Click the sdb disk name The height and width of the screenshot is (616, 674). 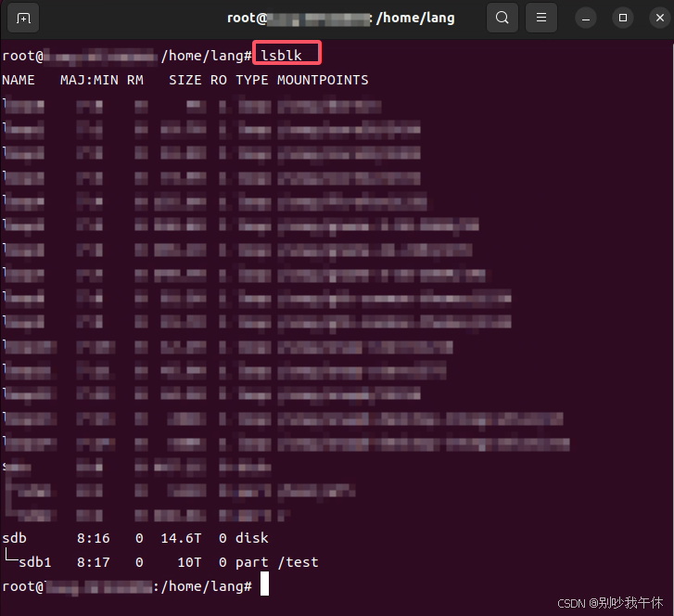14,538
